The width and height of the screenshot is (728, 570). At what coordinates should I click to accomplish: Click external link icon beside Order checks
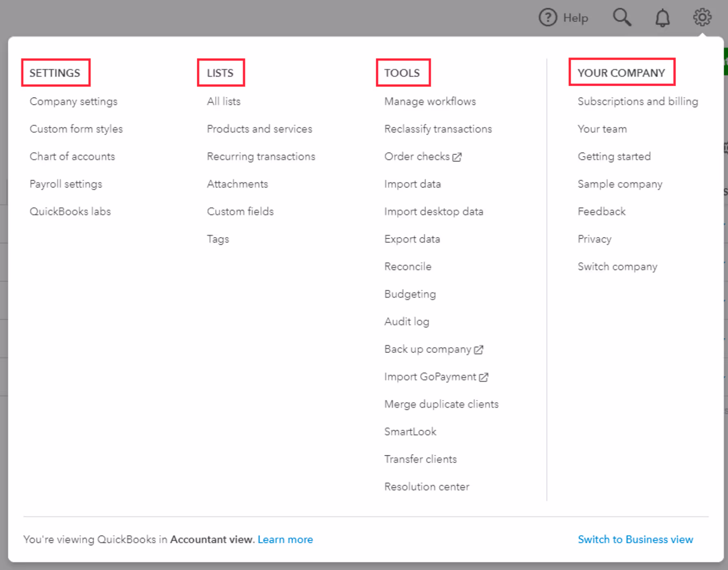[457, 157]
